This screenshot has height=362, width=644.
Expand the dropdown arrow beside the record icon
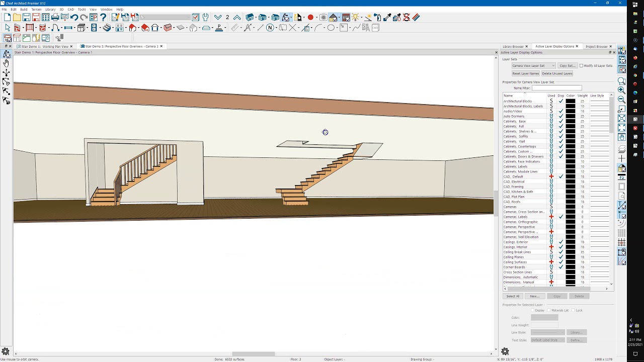pyautogui.click(x=316, y=18)
